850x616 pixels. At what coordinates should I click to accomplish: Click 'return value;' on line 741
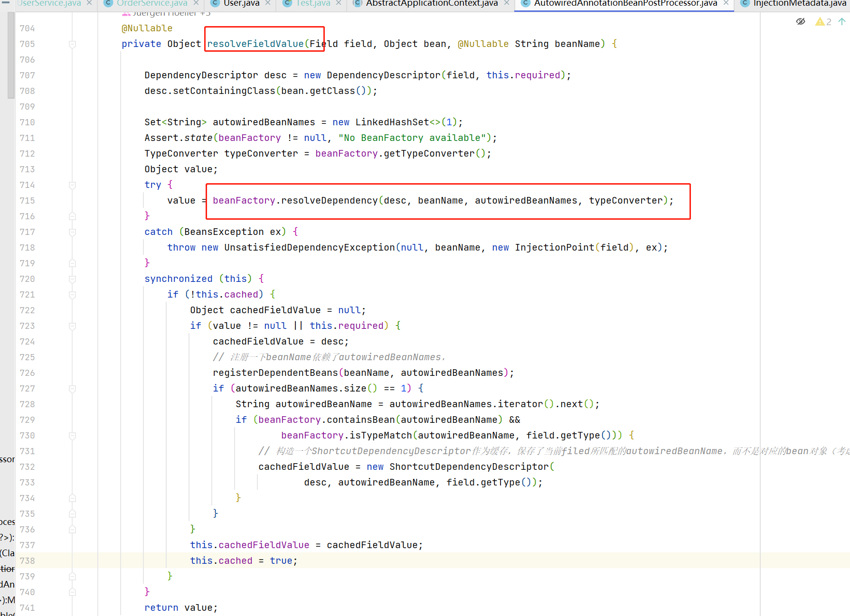pyautogui.click(x=181, y=608)
